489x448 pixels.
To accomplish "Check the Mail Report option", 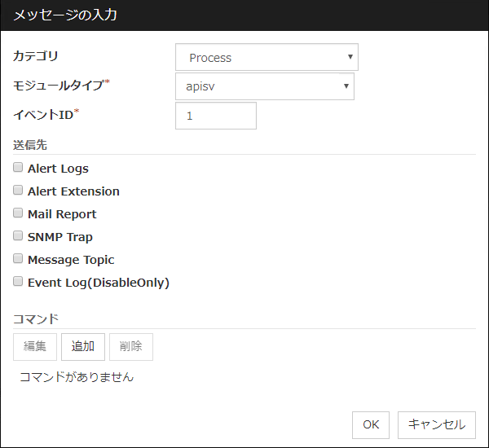I will (18, 213).
